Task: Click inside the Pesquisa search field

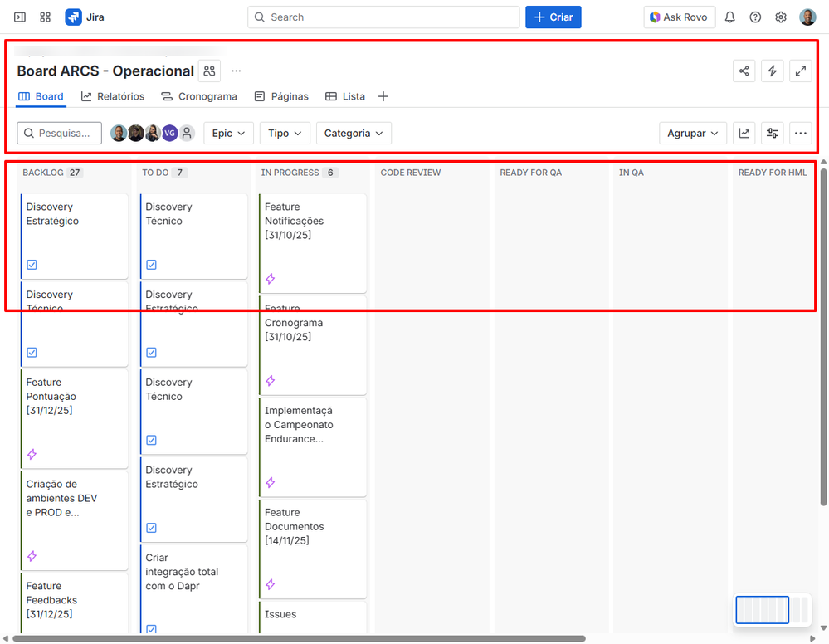Action: [58, 133]
